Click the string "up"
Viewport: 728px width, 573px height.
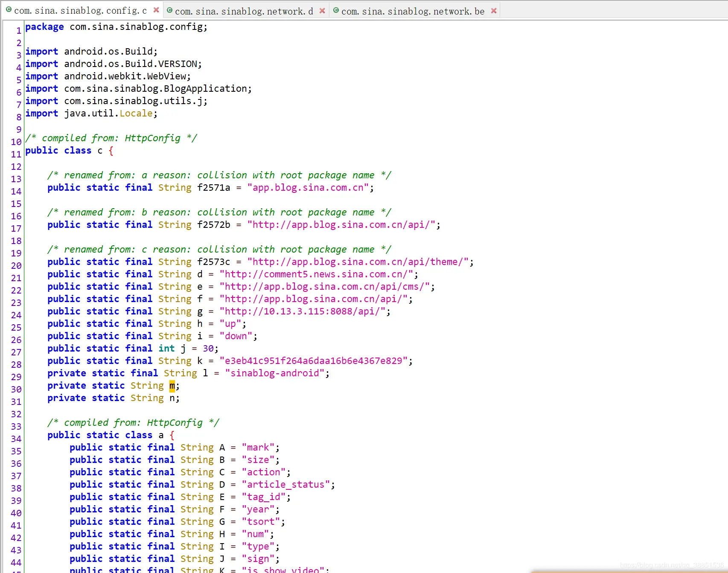coord(230,324)
